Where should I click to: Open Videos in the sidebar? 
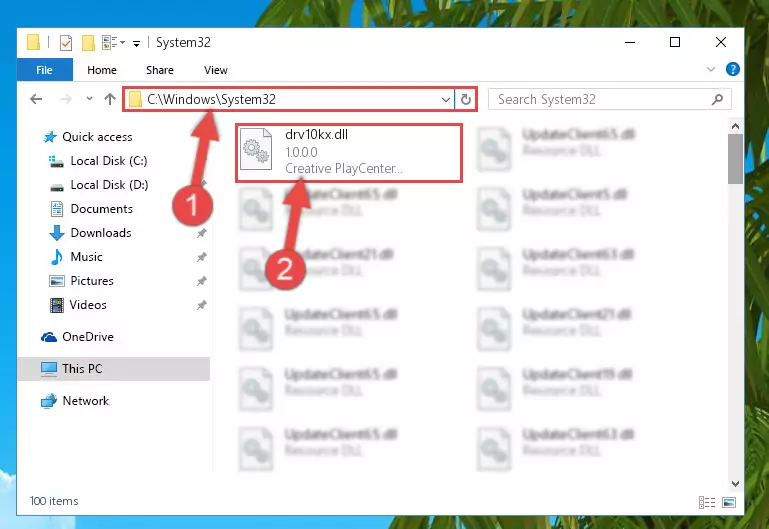click(88, 305)
